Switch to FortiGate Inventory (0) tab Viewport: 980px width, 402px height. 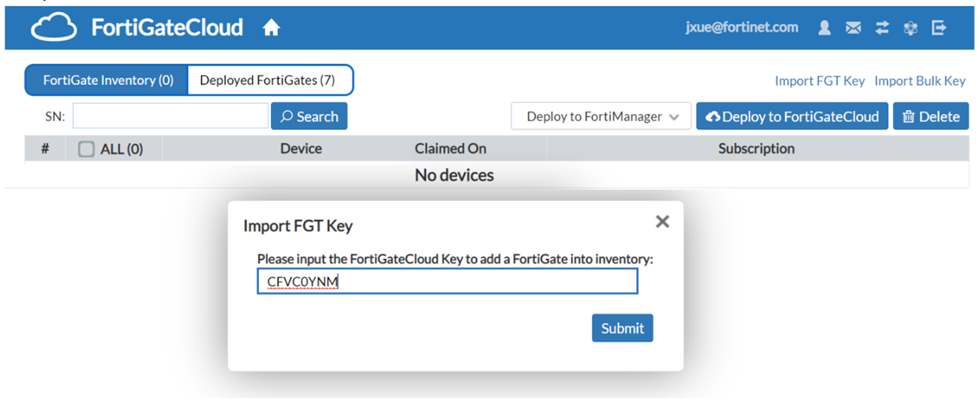coord(107,80)
